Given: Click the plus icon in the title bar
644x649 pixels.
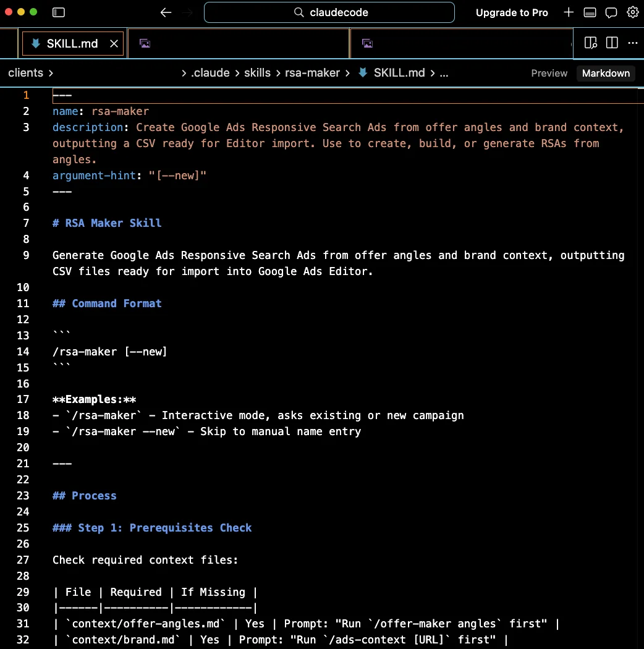Looking at the screenshot, I should 568,12.
